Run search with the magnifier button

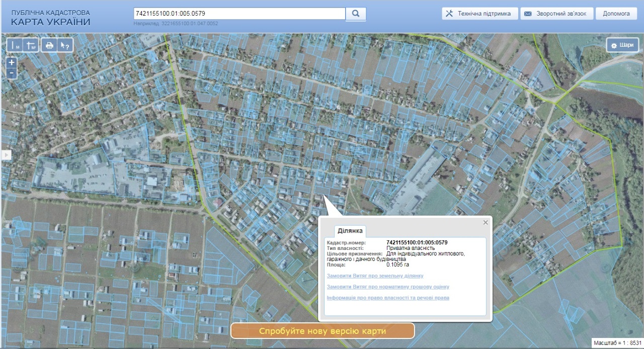pyautogui.click(x=356, y=14)
